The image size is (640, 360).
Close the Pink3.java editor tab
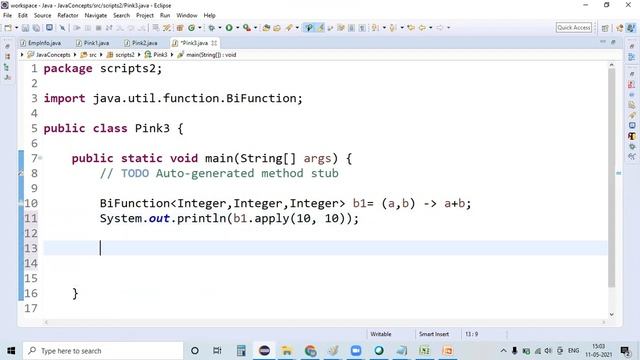point(214,43)
